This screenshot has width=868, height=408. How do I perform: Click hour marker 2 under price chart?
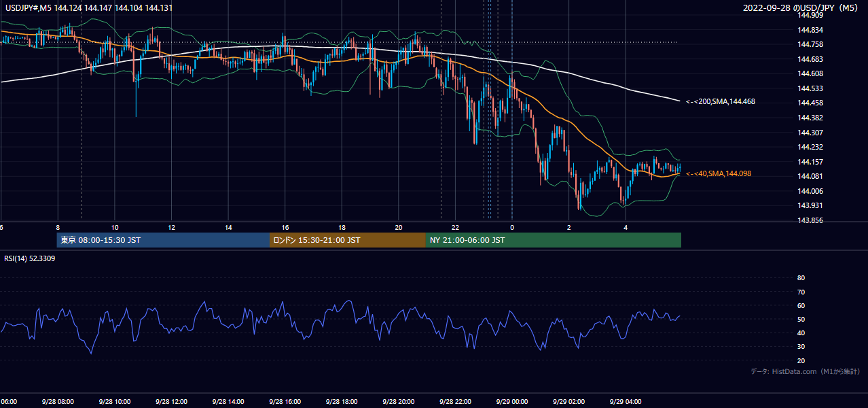click(569, 228)
